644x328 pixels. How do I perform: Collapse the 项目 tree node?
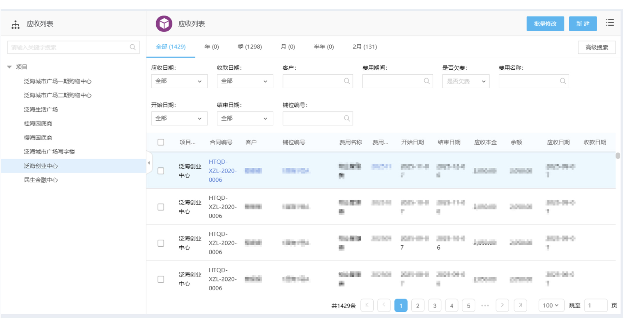point(9,67)
